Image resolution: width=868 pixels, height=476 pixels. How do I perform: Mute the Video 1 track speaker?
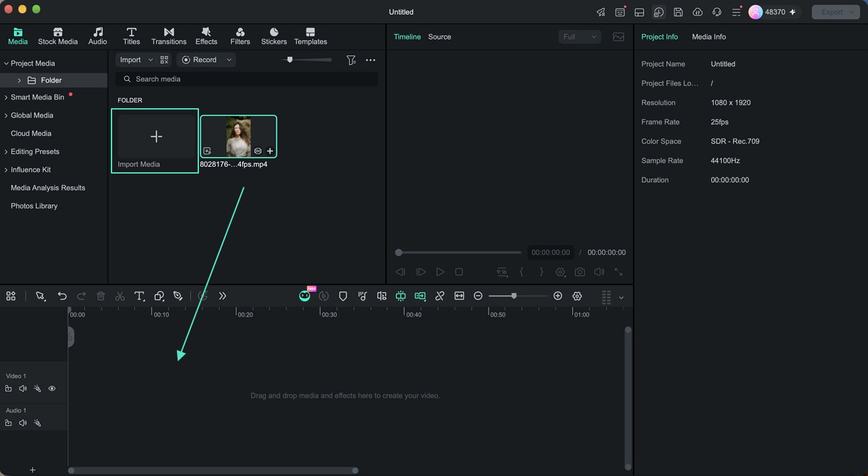pyautogui.click(x=23, y=389)
